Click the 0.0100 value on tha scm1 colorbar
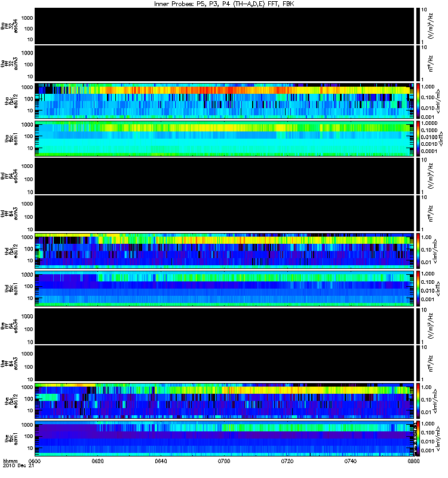The height and width of the screenshot is (478, 448). coord(429,137)
